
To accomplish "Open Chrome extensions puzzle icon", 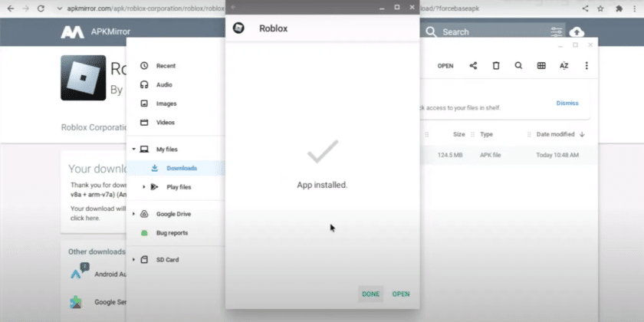I will click(619, 8).
